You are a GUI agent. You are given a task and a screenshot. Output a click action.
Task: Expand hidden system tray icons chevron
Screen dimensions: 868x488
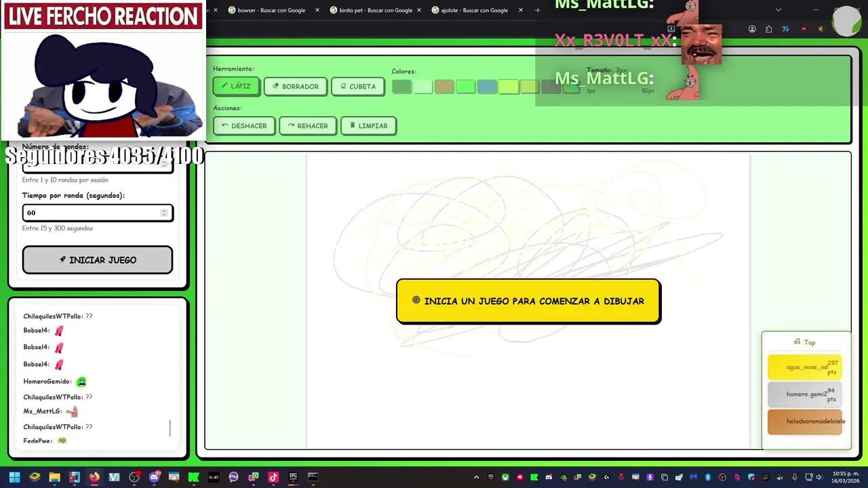pyautogui.click(x=476, y=477)
